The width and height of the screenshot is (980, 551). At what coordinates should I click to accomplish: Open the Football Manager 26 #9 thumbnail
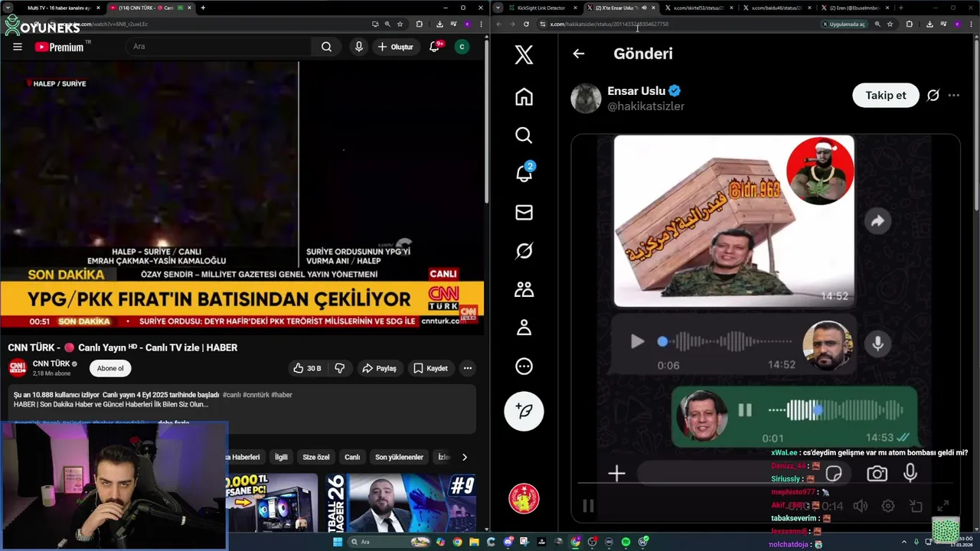[x=401, y=503]
